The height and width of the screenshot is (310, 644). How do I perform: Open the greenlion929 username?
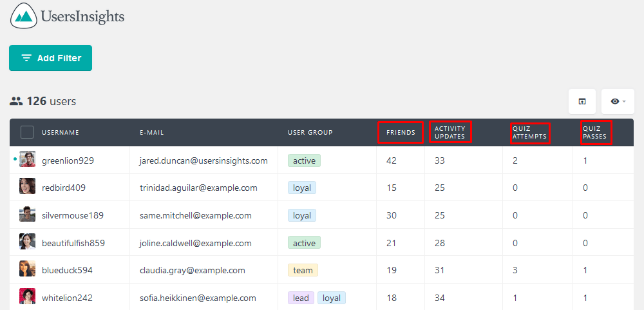pos(68,160)
